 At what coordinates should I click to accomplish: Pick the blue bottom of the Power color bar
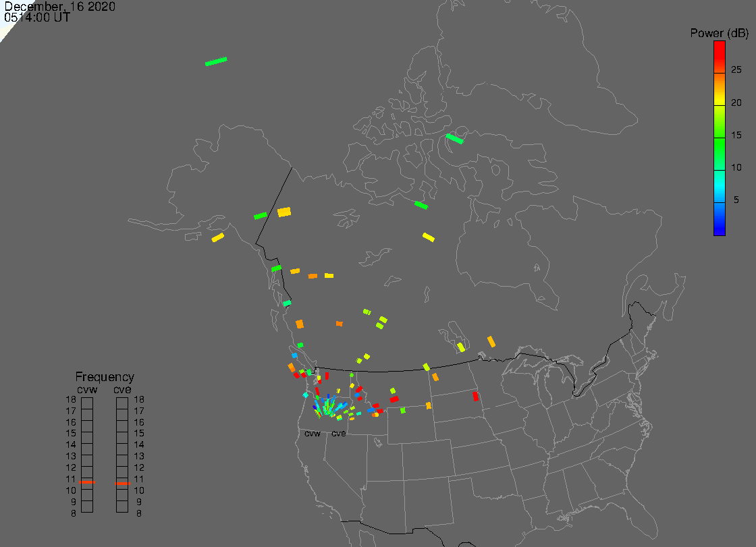[720, 219]
